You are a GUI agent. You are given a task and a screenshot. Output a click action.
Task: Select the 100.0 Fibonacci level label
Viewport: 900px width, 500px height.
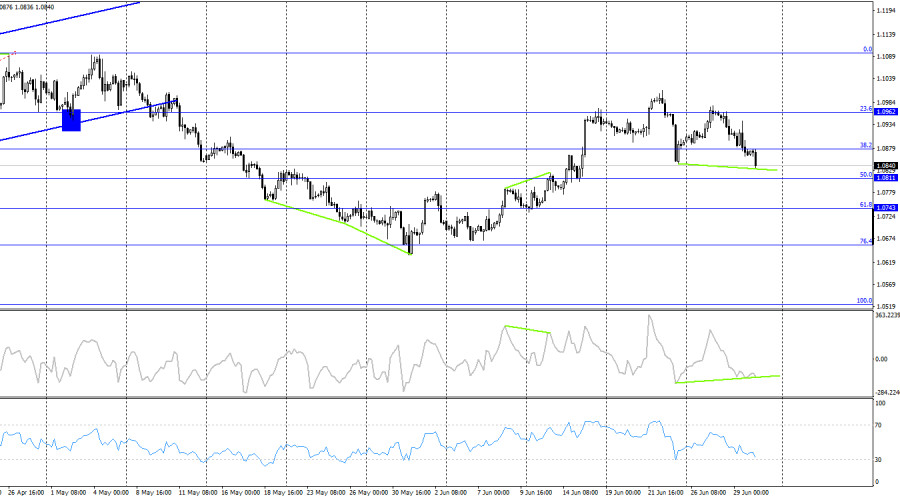pos(863,300)
